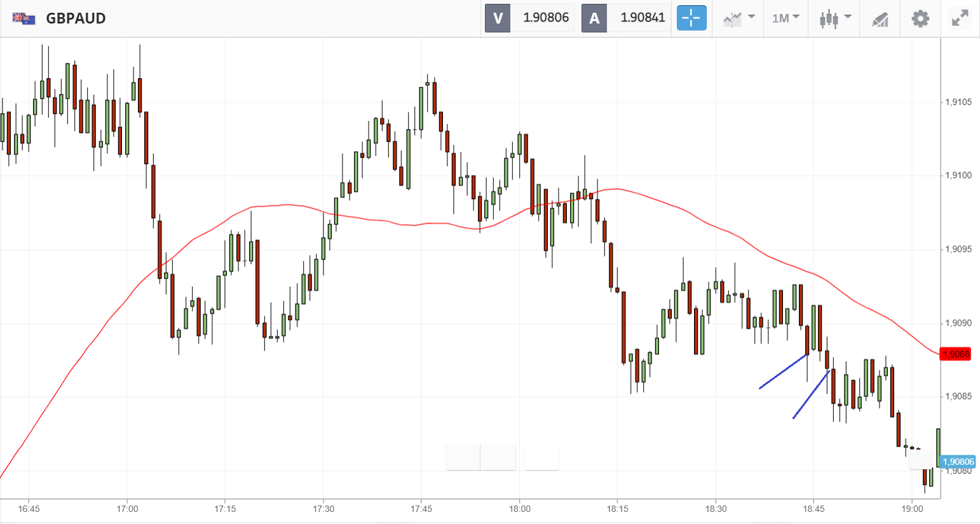The image size is (980, 524).
Task: Click the 1.90841 ask price
Action: (x=642, y=18)
